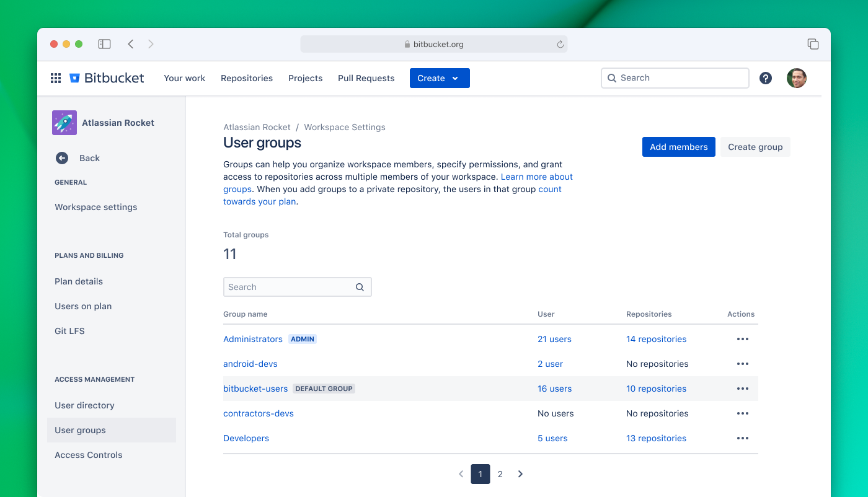View 13 repositories of Developers

(x=656, y=438)
